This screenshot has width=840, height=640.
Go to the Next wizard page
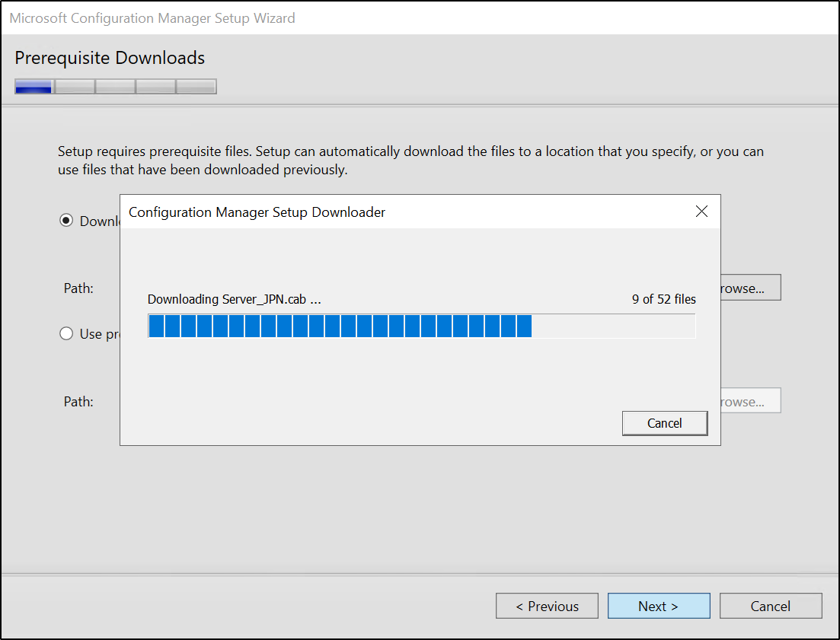tap(659, 606)
